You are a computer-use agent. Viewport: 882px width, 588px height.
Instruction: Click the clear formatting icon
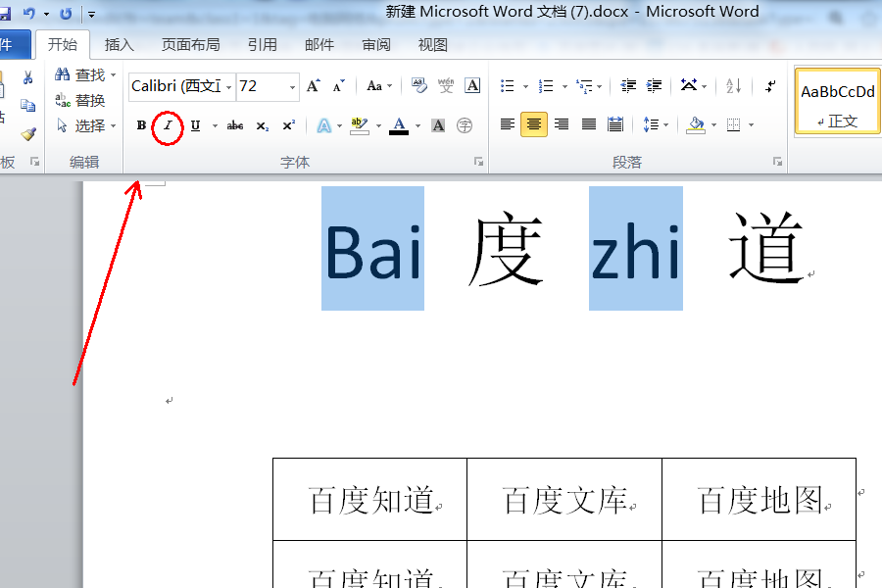pos(418,85)
